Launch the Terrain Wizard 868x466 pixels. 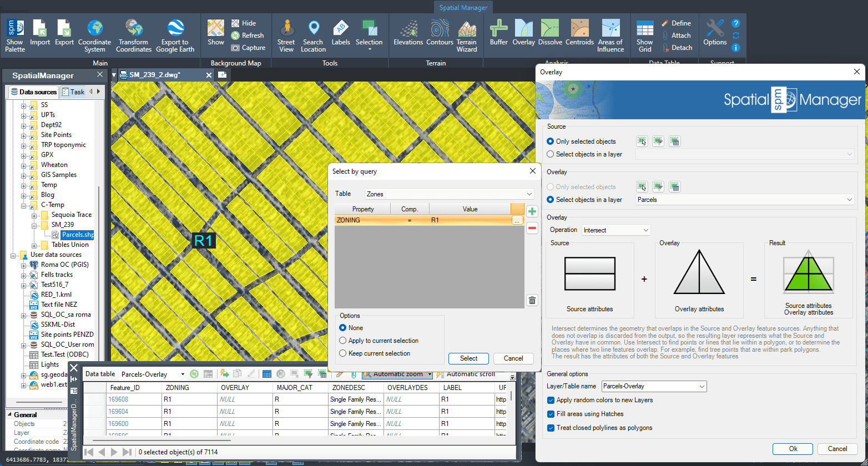[467, 36]
